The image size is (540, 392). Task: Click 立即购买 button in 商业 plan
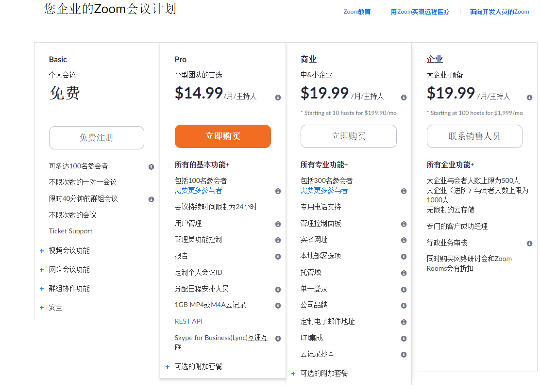(x=349, y=136)
